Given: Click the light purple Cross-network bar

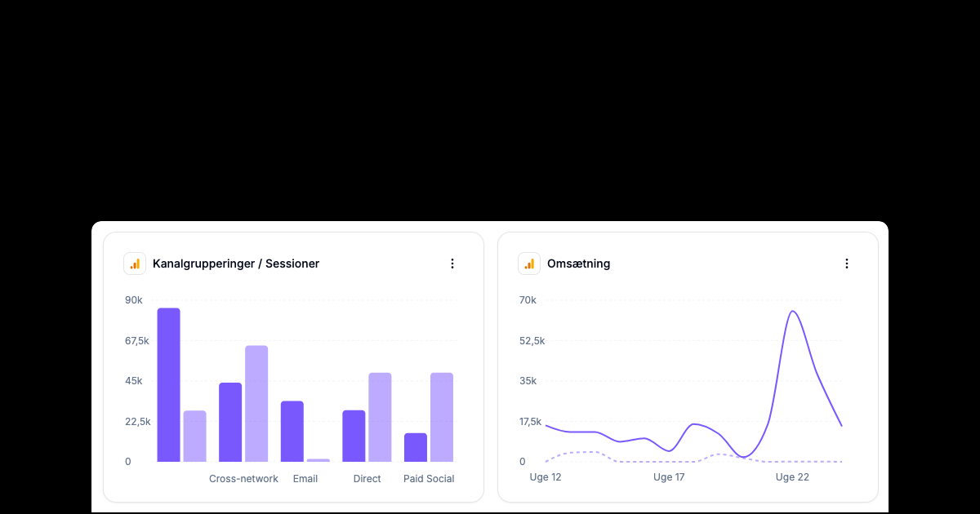Looking at the screenshot, I should (x=256, y=404).
